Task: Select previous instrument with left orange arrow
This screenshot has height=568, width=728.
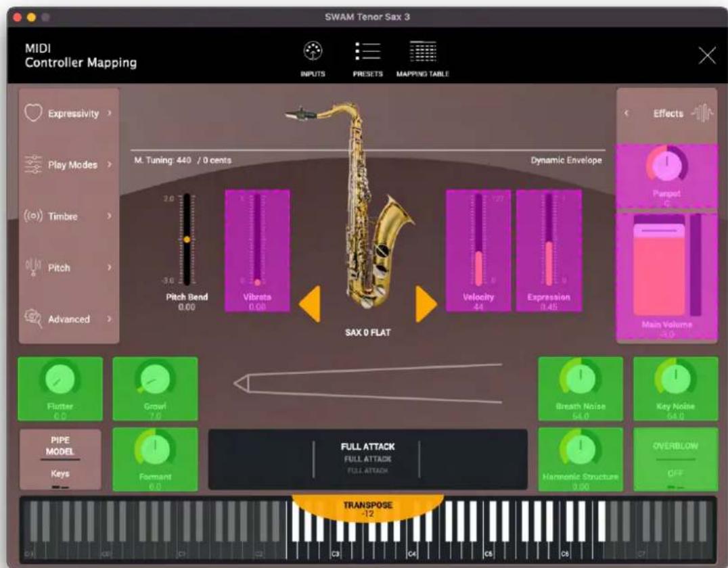Action: tap(310, 304)
